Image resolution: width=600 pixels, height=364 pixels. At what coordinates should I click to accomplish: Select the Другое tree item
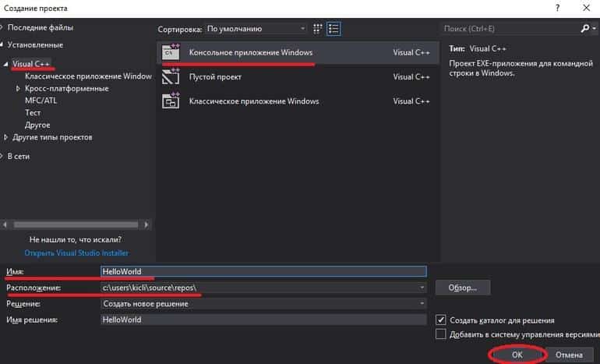(37, 125)
